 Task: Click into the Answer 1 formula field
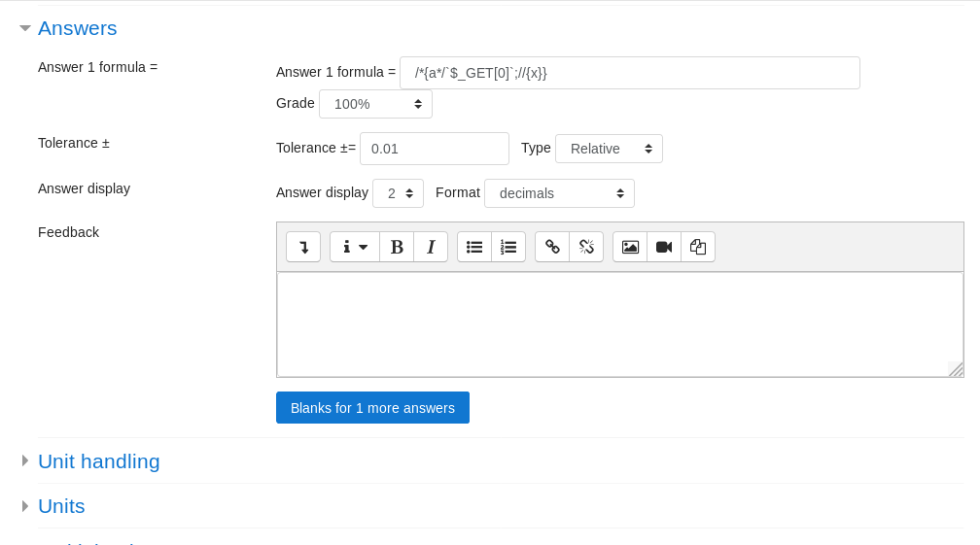(629, 73)
